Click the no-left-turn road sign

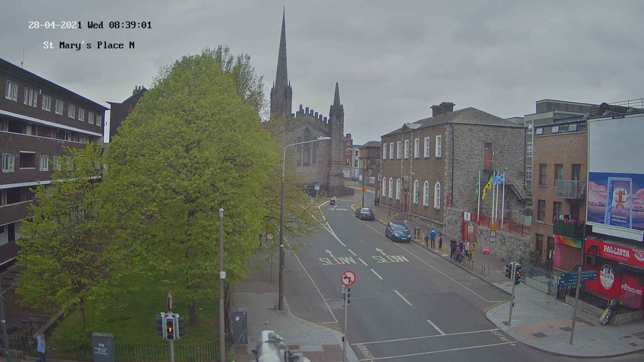348,278
